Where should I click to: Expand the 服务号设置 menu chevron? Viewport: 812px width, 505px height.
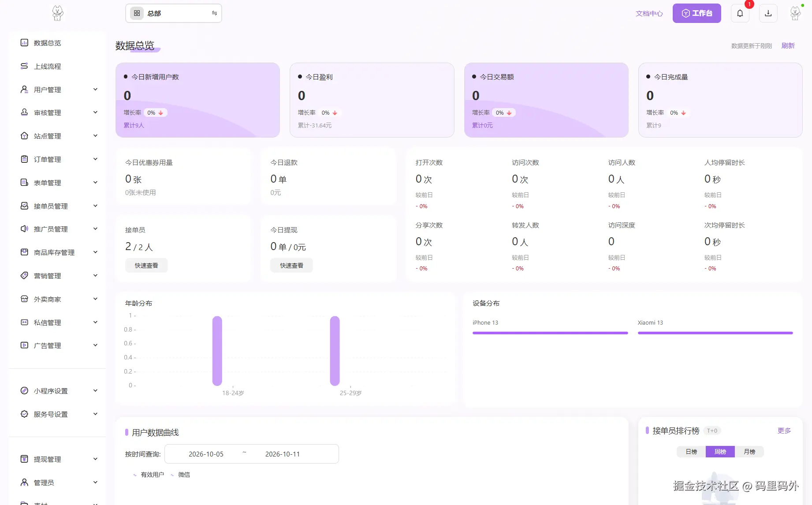(x=95, y=414)
